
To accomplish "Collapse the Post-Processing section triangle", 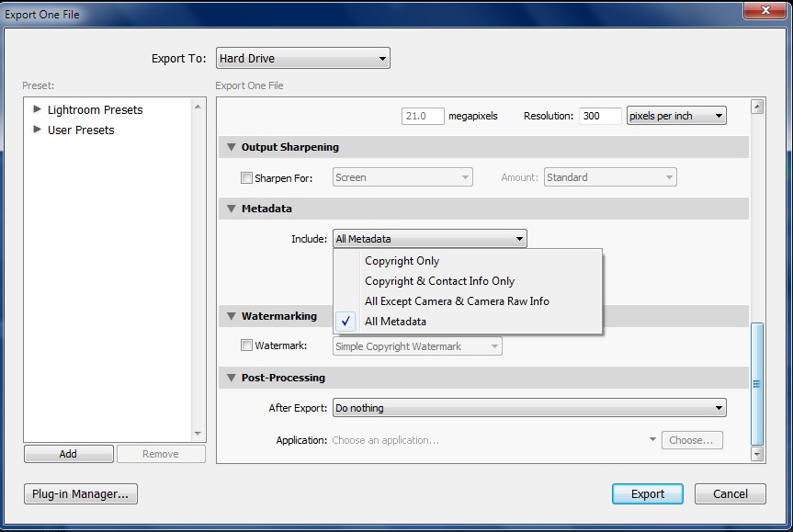I will click(x=230, y=378).
